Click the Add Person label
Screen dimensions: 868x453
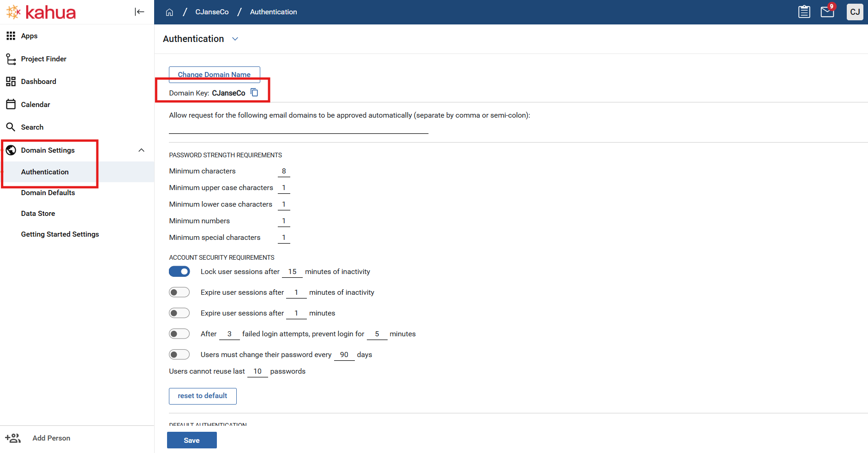[x=51, y=438]
